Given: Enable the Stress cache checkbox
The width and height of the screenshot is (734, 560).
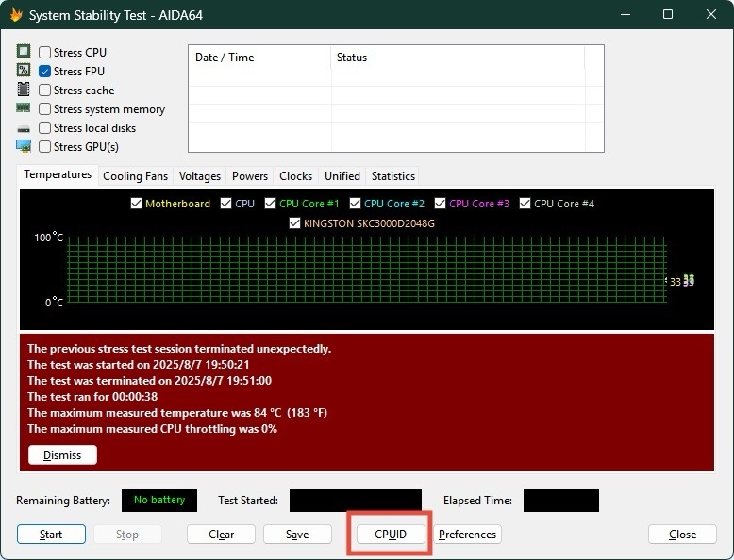Looking at the screenshot, I should coord(44,90).
